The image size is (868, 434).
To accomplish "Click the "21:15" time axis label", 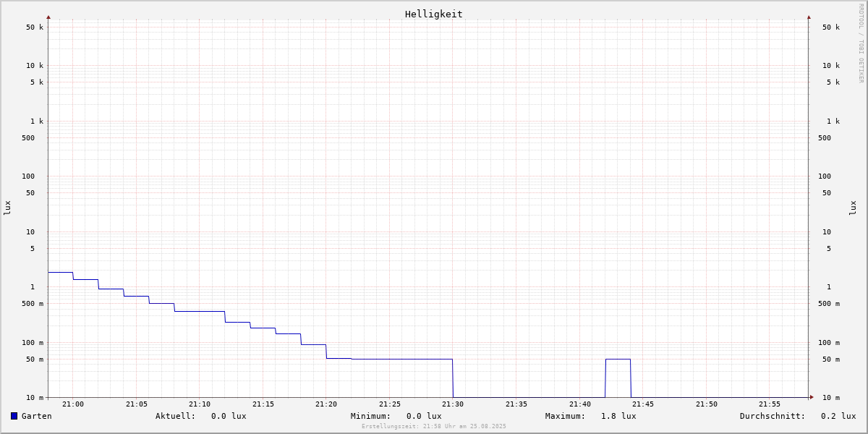I will [x=263, y=404].
